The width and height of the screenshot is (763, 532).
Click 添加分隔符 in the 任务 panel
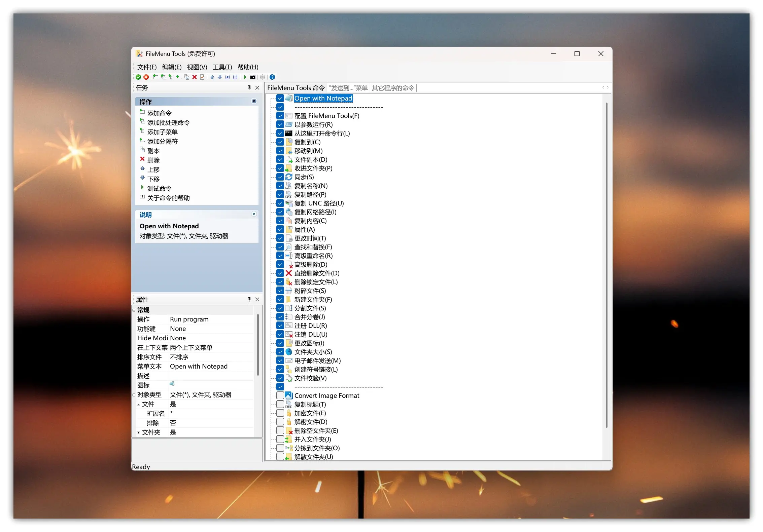[x=162, y=141]
